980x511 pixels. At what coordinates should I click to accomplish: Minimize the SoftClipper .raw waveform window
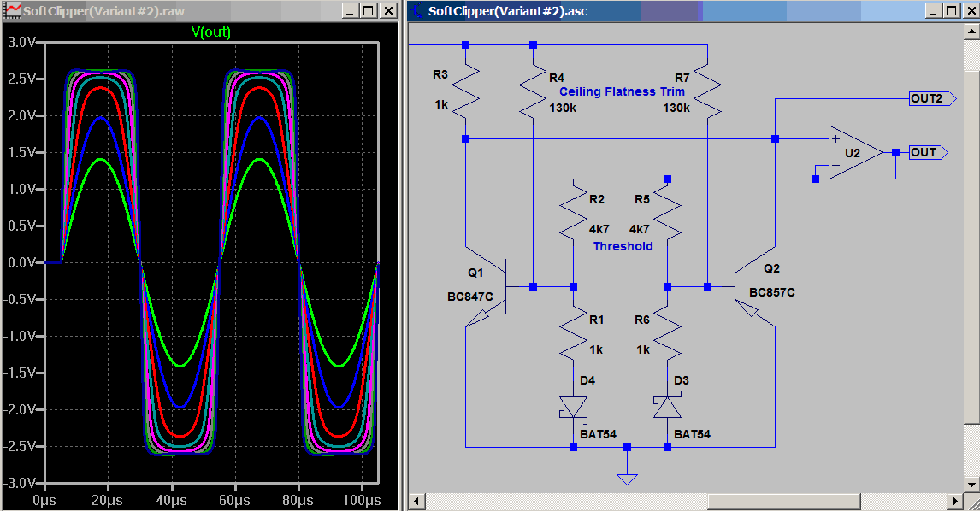point(351,10)
